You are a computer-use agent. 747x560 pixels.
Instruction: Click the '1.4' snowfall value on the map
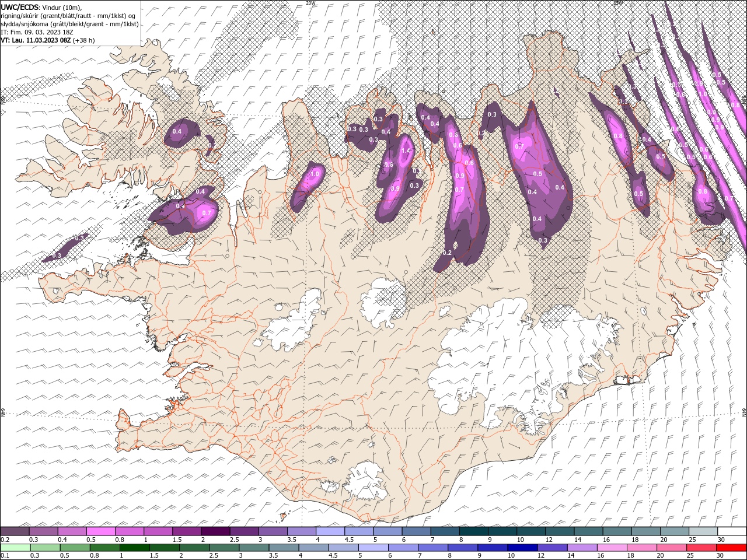pyautogui.click(x=407, y=150)
